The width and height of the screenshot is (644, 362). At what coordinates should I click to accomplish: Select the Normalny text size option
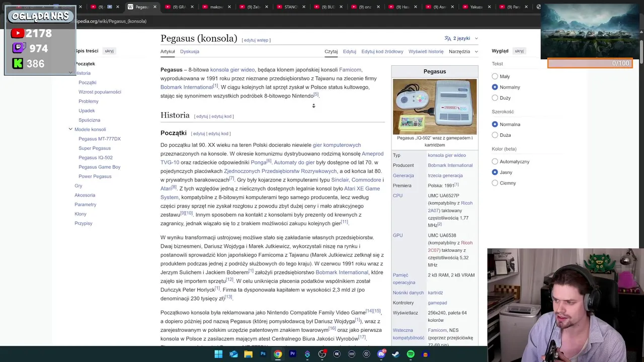[x=495, y=87]
